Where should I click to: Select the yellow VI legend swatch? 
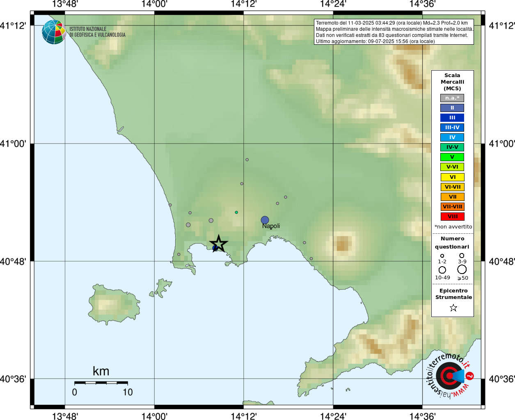(x=453, y=177)
